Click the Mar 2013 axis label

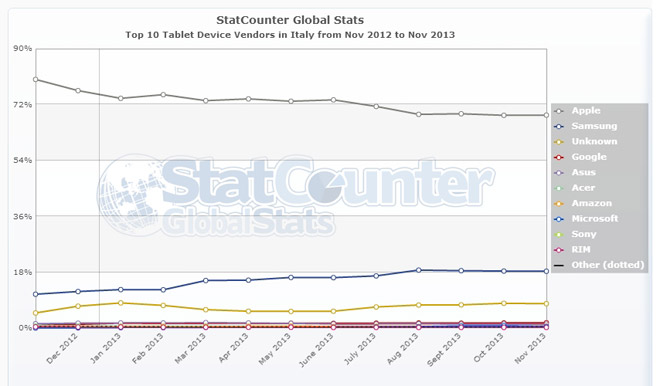click(191, 348)
